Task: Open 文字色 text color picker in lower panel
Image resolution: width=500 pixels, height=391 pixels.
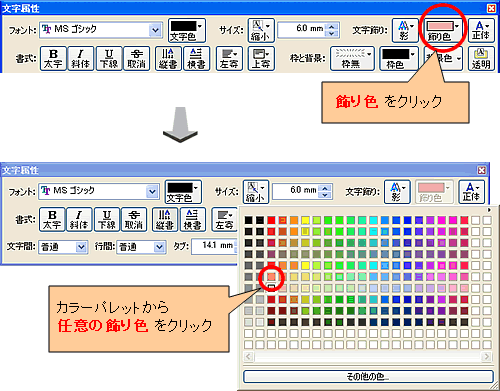Action: [183, 192]
